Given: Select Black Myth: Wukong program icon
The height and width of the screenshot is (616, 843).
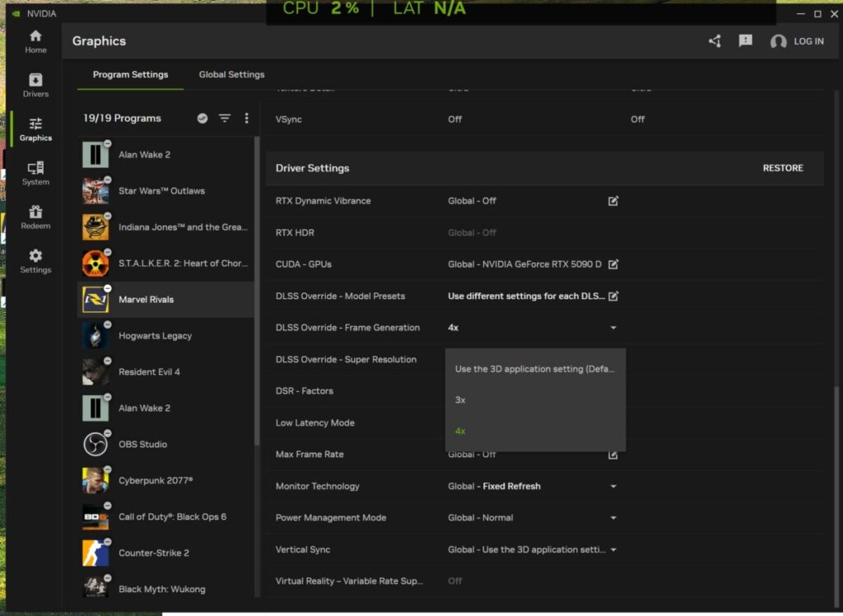Looking at the screenshot, I should pos(95,587).
